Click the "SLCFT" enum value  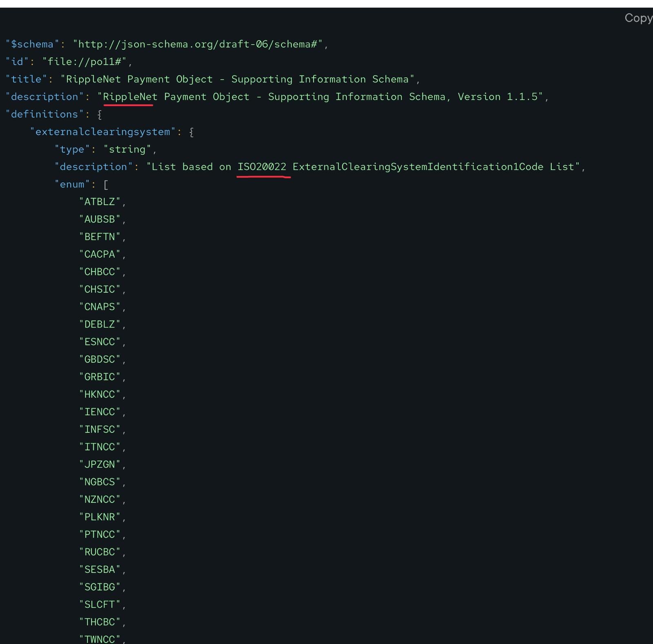point(100,605)
